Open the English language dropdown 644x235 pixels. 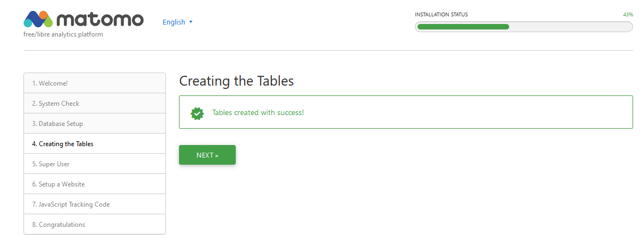click(x=177, y=22)
